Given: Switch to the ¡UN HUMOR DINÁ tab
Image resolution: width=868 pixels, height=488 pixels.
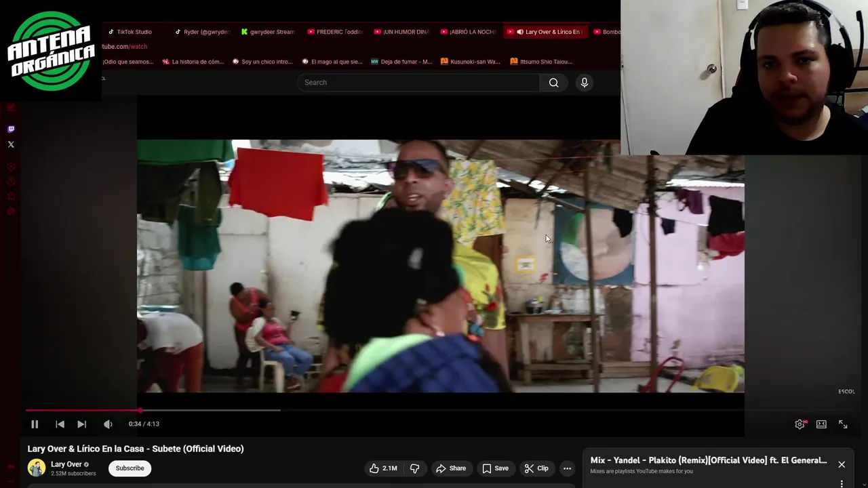Looking at the screenshot, I should coord(401,32).
